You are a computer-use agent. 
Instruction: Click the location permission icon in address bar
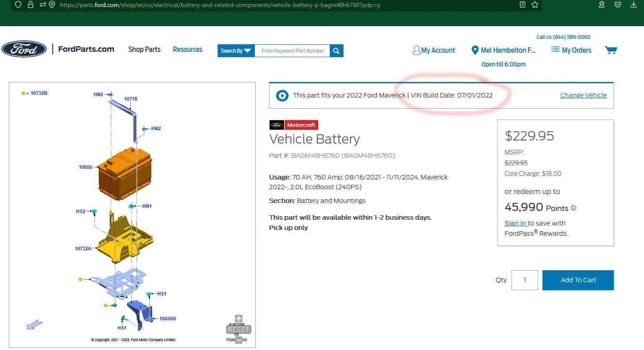pyautogui.click(x=52, y=4)
